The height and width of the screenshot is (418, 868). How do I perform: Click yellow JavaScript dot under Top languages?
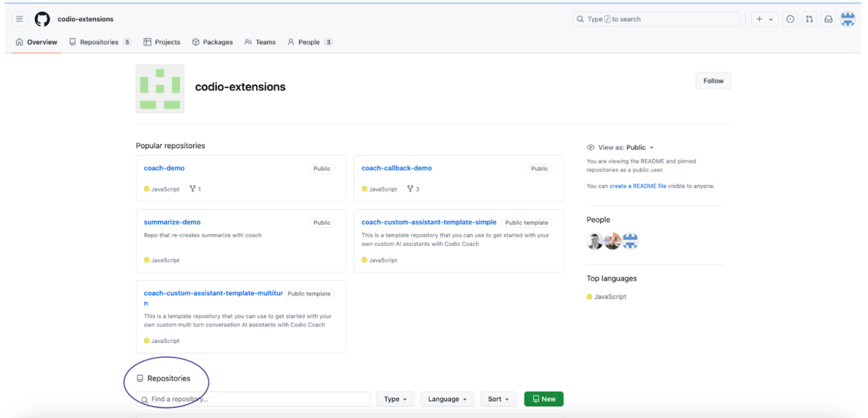[589, 297]
